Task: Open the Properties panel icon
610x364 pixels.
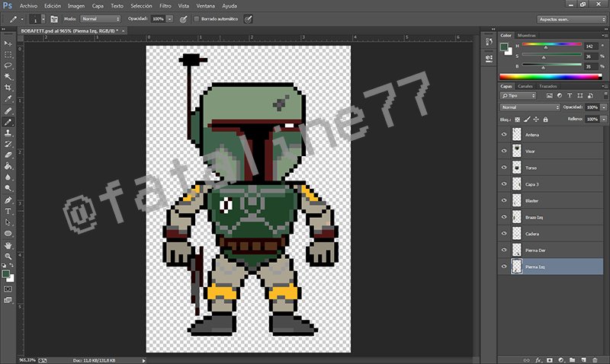Action: (489, 59)
